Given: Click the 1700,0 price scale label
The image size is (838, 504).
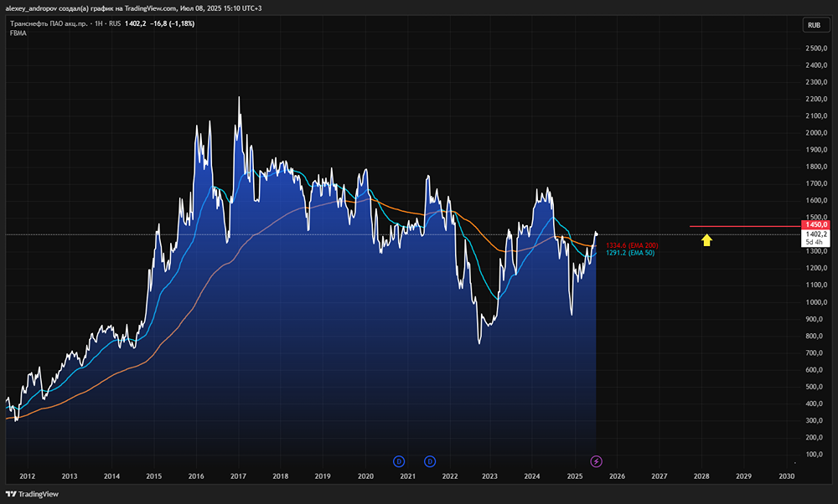Looking at the screenshot, I should coord(816,183).
